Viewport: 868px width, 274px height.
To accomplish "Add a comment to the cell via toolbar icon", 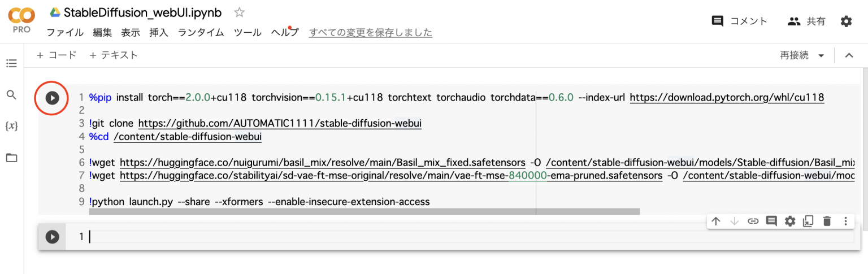I will [x=771, y=221].
